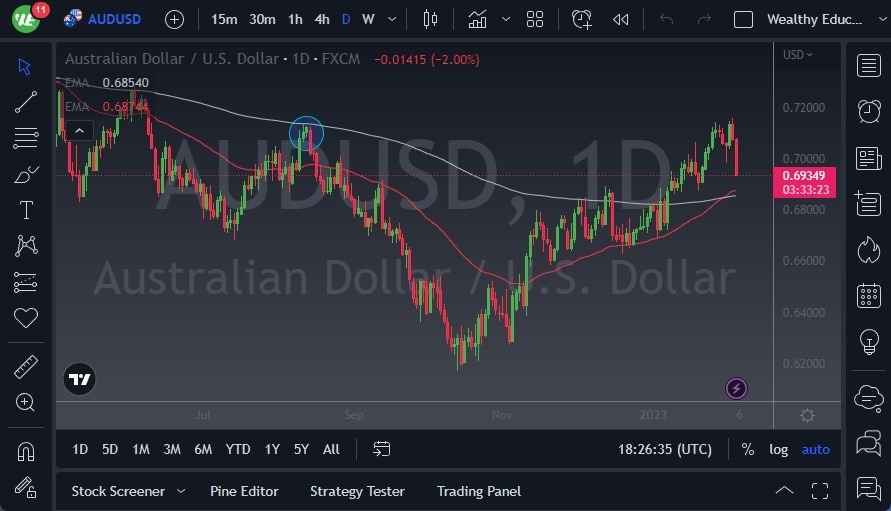Click the compare or add symbol plus button
891x511 pixels.
(174, 20)
